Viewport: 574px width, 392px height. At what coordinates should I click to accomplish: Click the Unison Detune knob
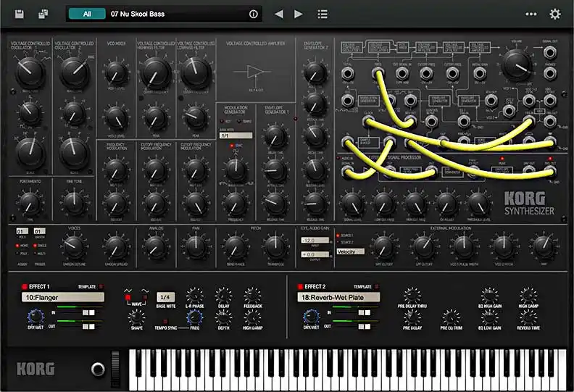74,246
